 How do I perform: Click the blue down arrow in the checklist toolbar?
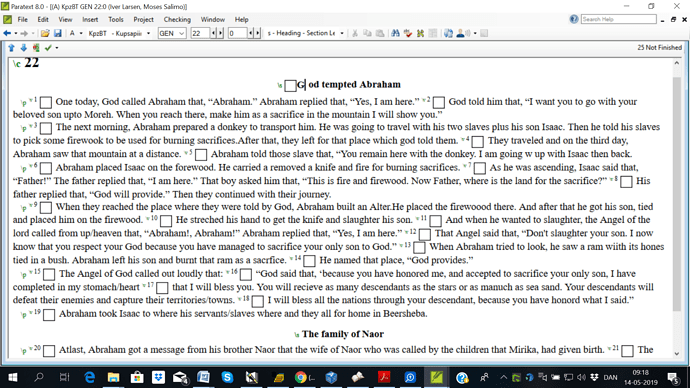tap(24, 48)
